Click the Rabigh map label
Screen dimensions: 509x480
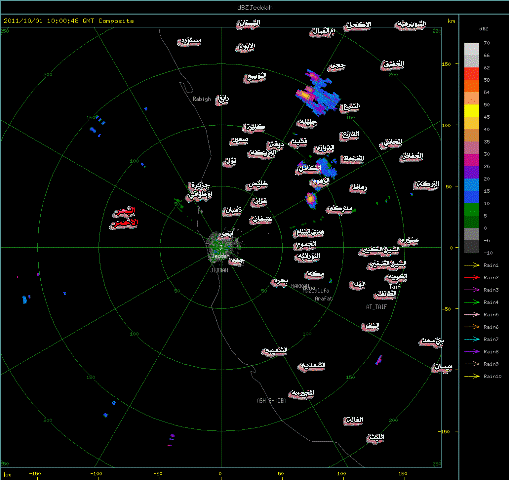202,99
